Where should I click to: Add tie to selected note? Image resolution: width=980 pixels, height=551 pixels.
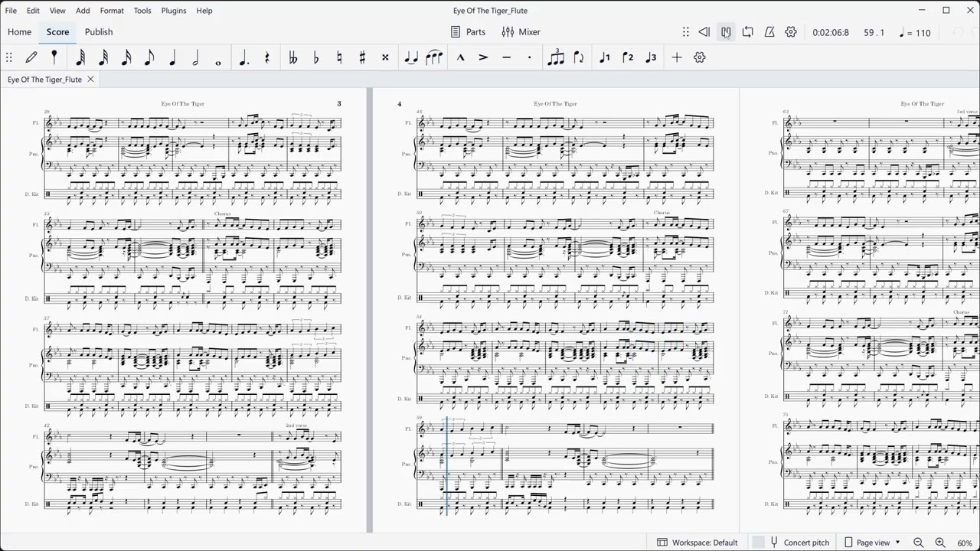tap(411, 57)
